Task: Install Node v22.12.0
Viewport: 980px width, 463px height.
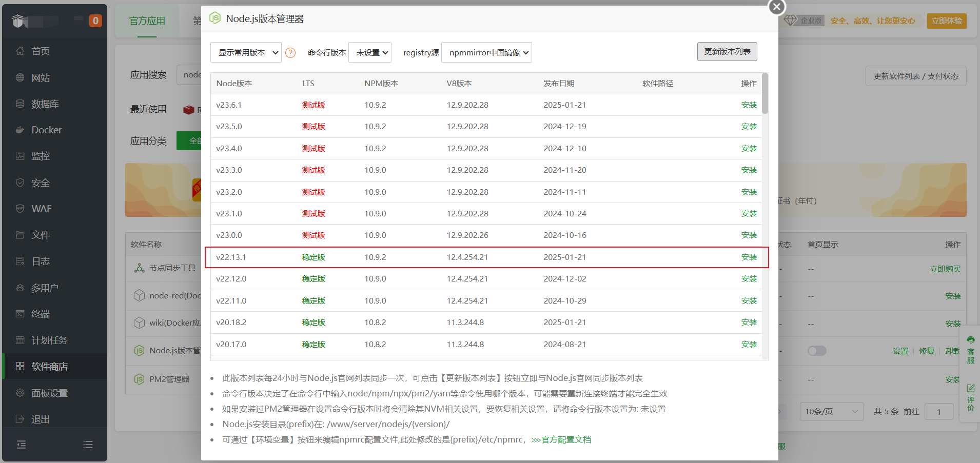Action: click(749, 278)
